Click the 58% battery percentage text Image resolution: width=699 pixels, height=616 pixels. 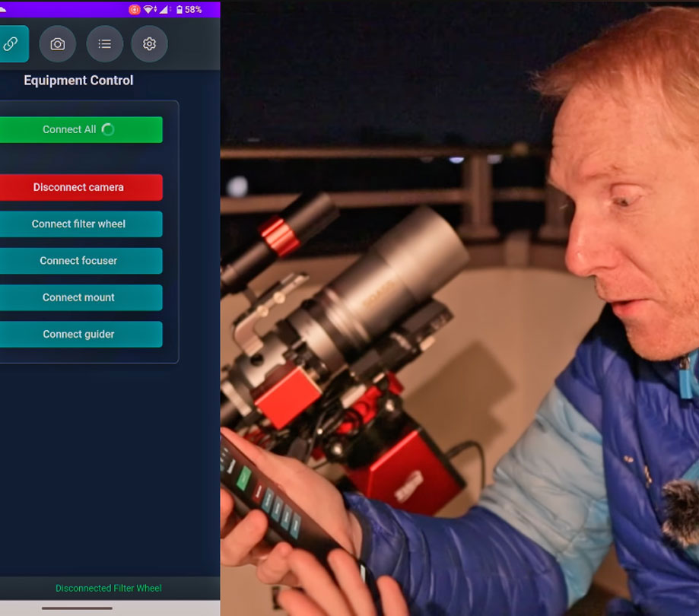[x=193, y=10]
